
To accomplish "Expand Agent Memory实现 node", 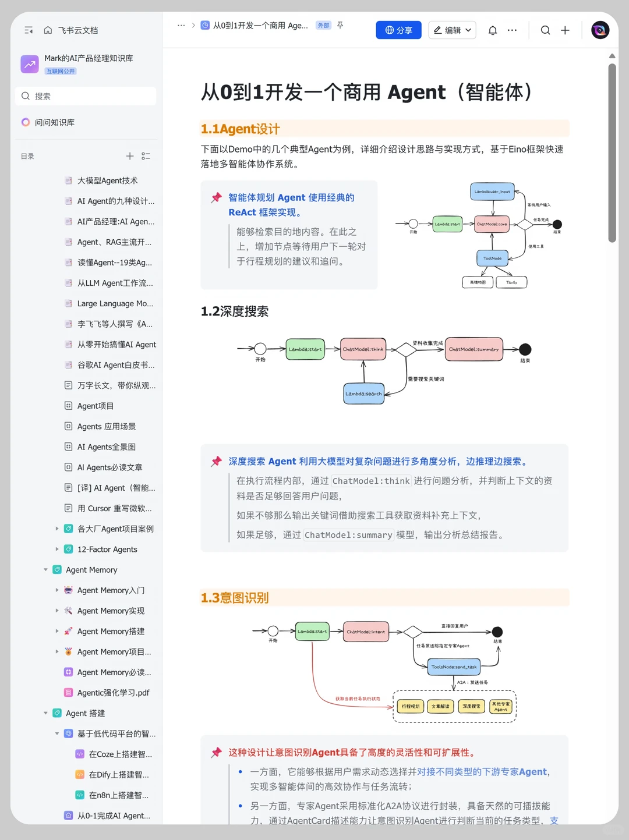I will 57,611.
